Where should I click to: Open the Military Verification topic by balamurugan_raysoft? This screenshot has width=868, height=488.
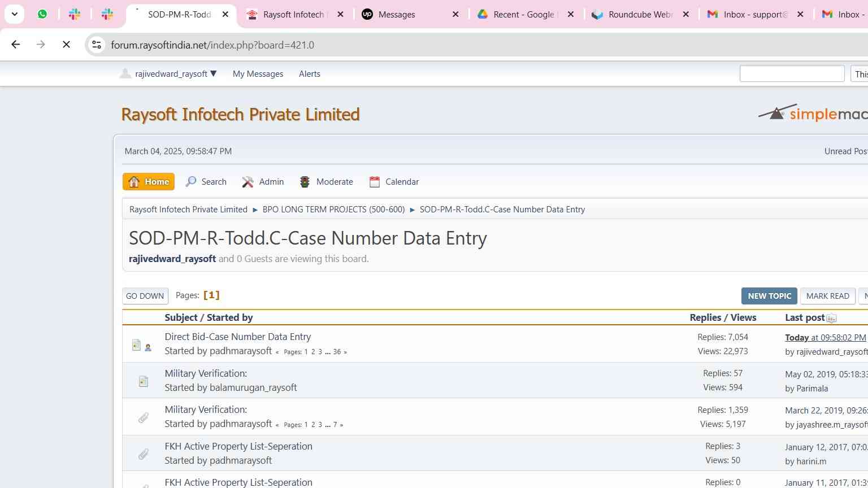[x=206, y=373]
